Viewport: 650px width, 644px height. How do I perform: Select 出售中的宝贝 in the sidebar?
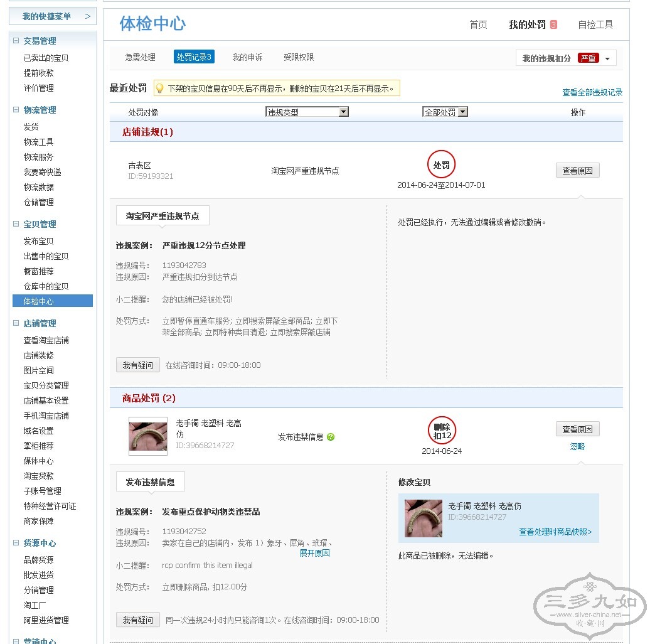[x=46, y=256]
